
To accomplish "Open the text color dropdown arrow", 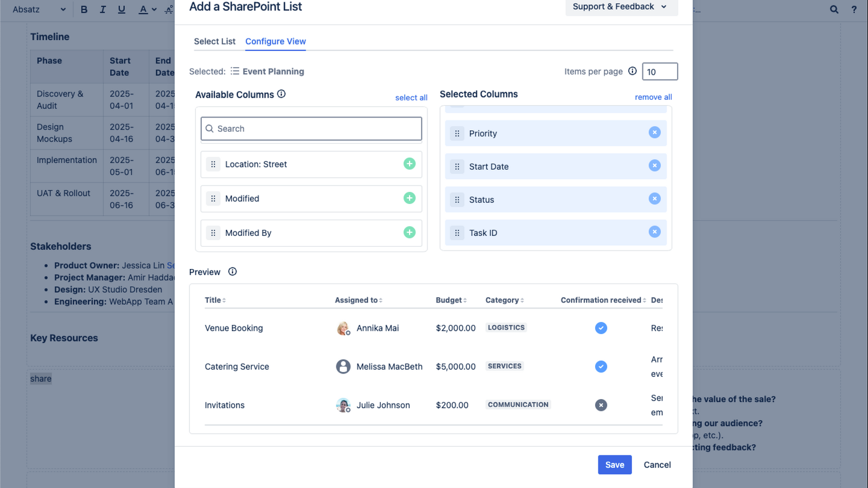I will point(154,9).
